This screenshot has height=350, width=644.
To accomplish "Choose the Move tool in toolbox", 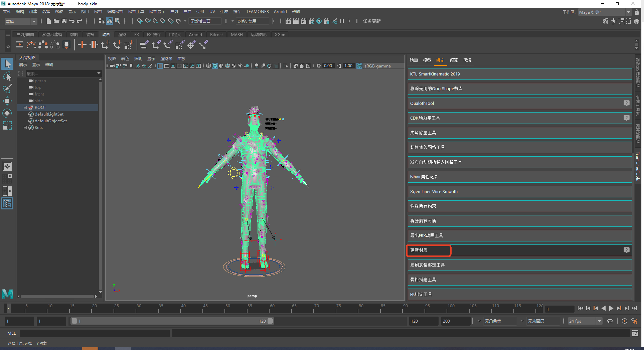I will coord(7,101).
